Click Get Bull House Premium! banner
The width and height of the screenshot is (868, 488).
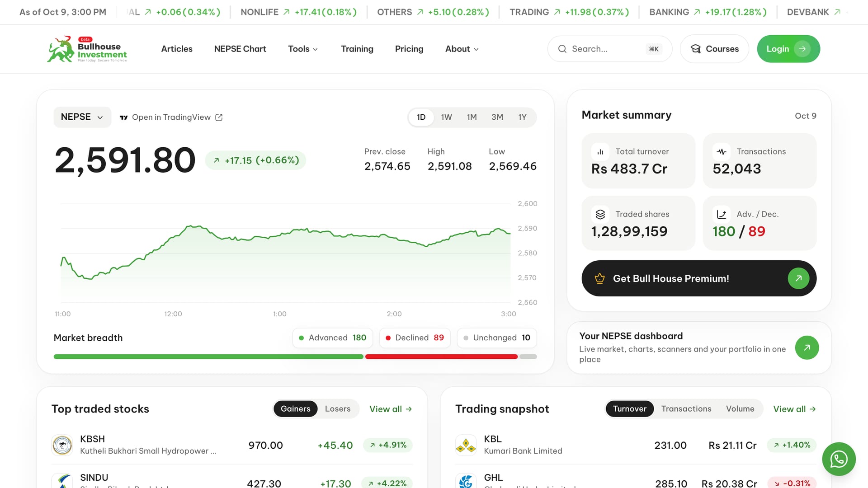699,278
